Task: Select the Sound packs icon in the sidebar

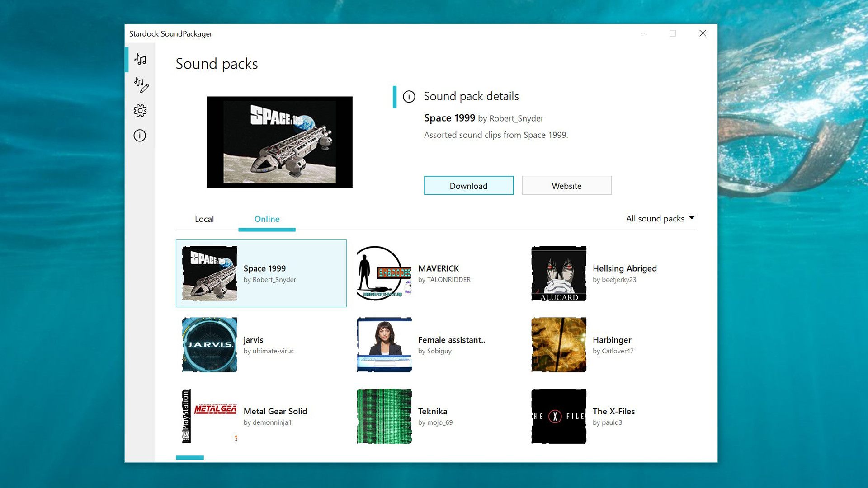Action: point(140,59)
